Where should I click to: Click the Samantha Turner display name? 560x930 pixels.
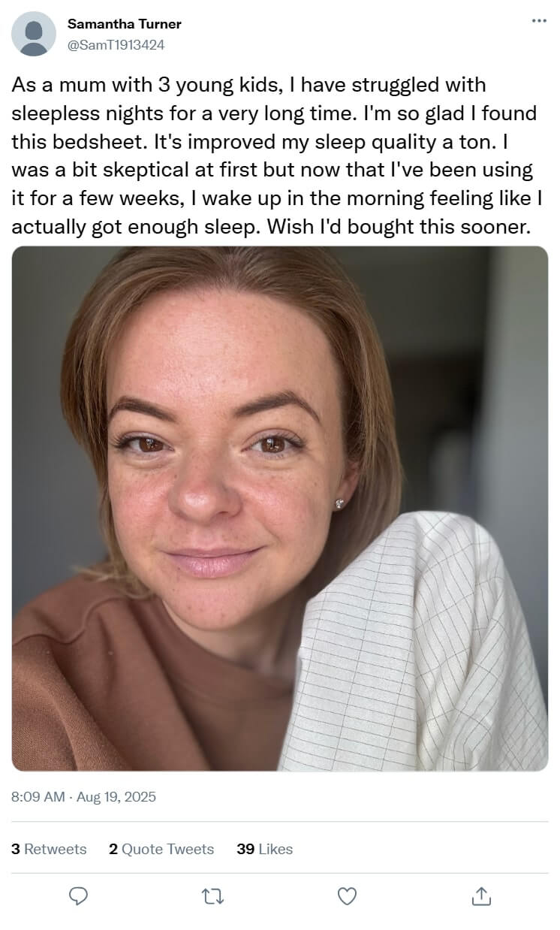click(125, 24)
